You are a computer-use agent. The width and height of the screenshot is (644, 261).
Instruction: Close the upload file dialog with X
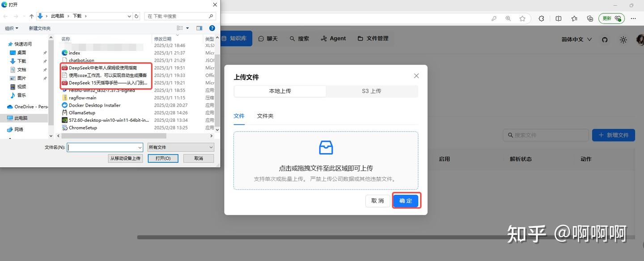click(416, 76)
